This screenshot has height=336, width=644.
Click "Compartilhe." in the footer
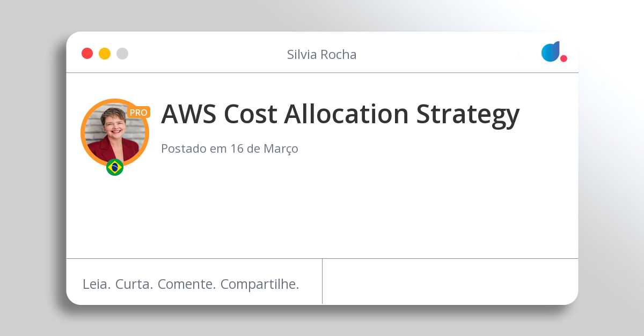pos(260,284)
